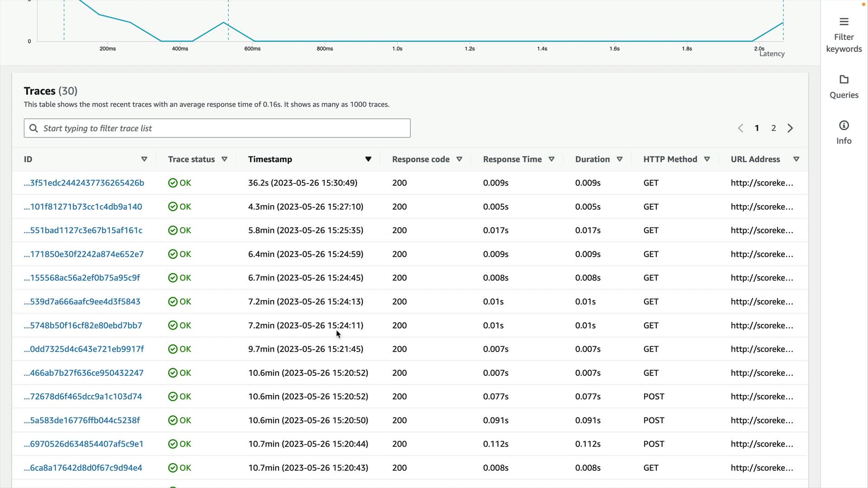Sort by URL Address arrow
This screenshot has height=488, width=868.
[797, 159]
